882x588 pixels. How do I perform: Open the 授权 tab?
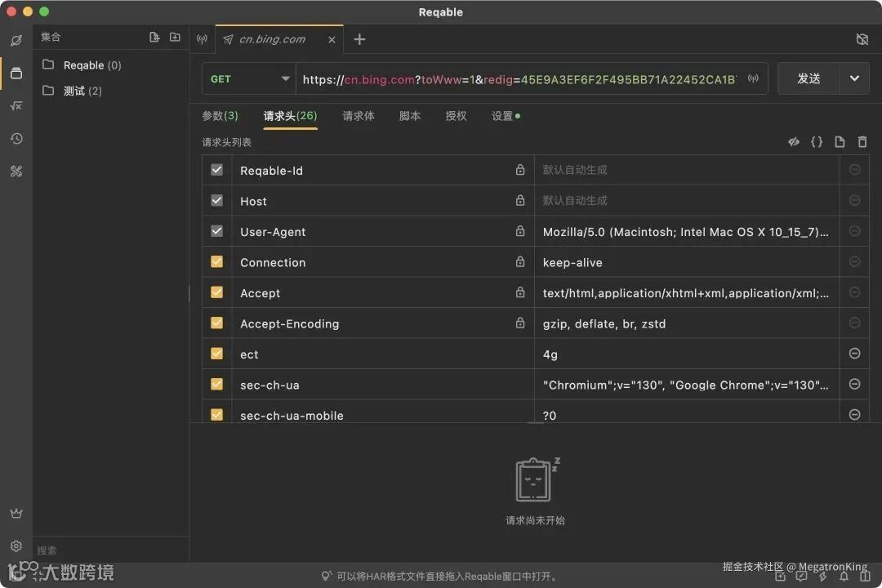coord(456,116)
